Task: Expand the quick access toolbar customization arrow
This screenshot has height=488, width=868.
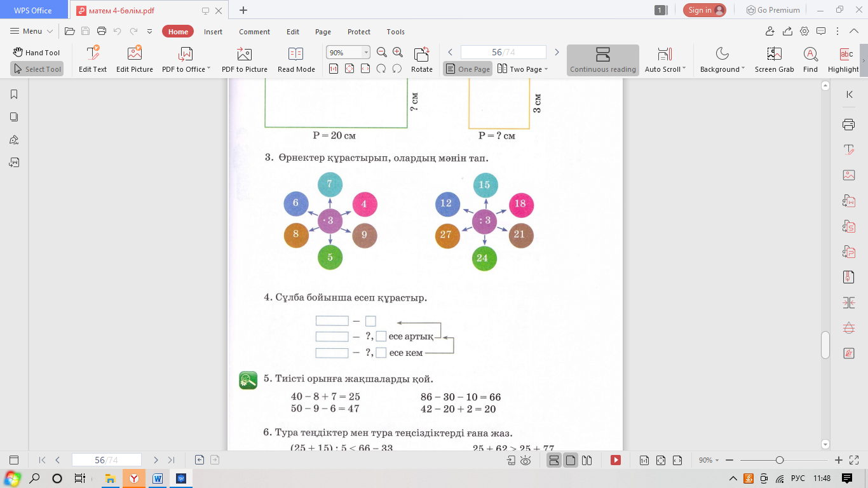Action: (x=150, y=31)
